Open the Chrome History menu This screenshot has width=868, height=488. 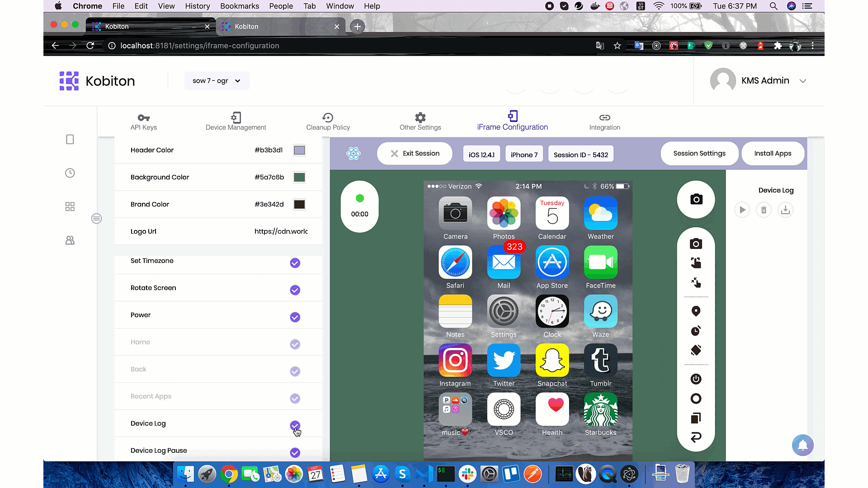point(197,6)
